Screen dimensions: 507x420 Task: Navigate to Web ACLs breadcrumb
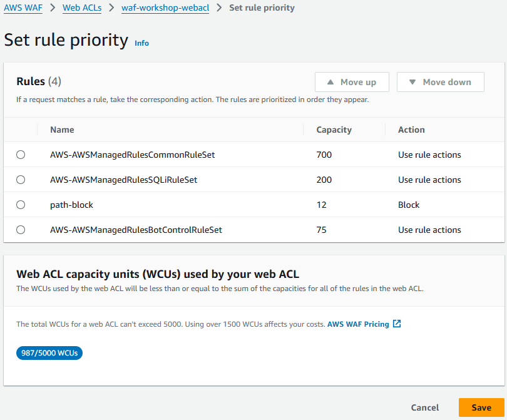83,8
